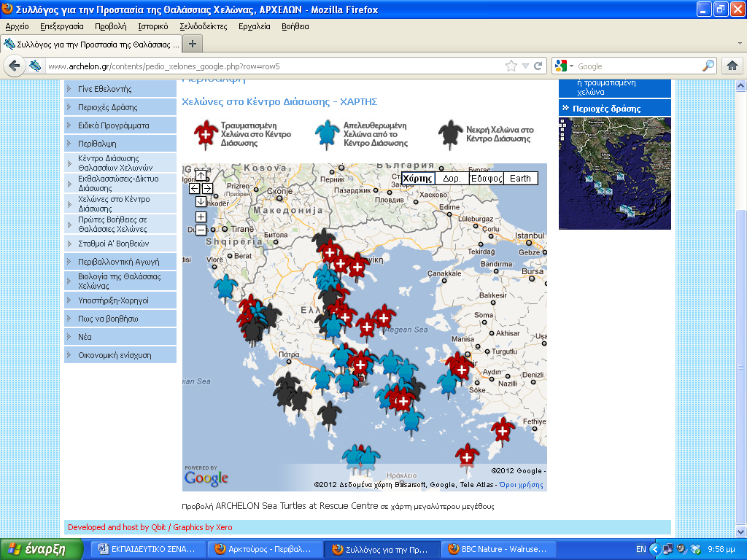
Task: Pan the map up with arrow button
Action: click(201, 175)
